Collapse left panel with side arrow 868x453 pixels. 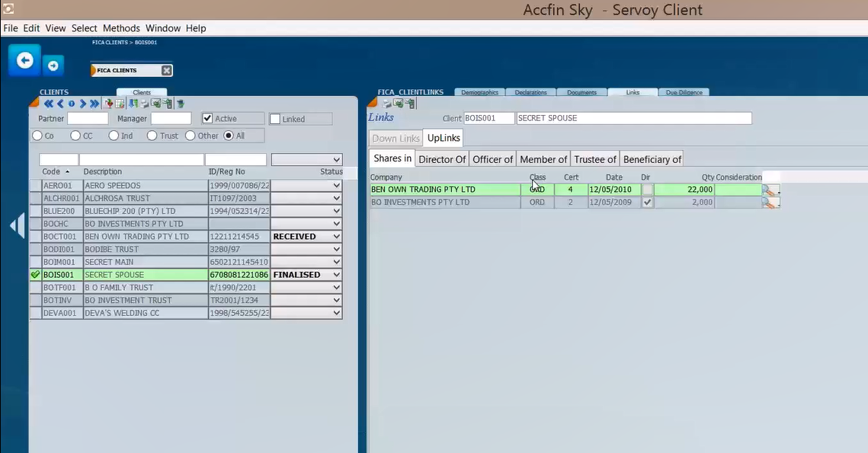click(x=17, y=226)
